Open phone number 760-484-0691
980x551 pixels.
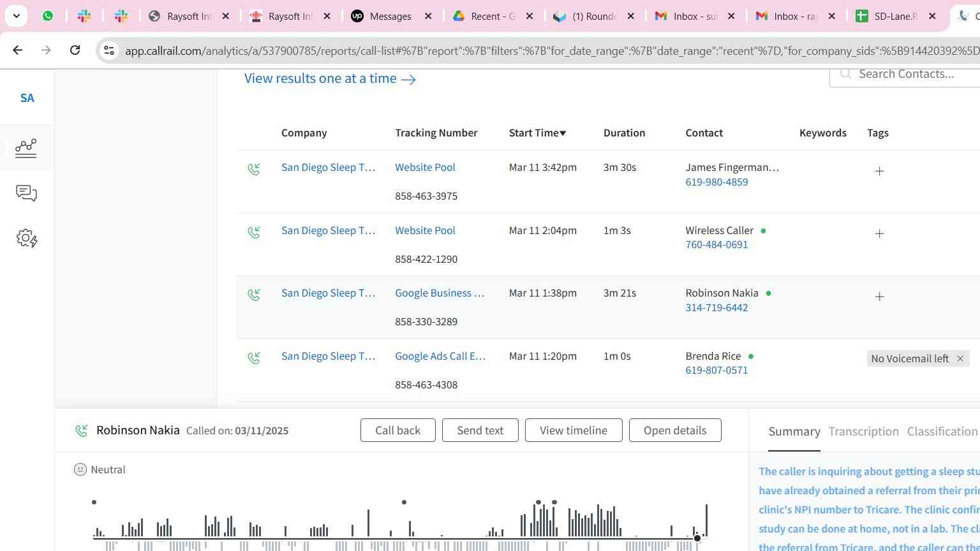[716, 244]
